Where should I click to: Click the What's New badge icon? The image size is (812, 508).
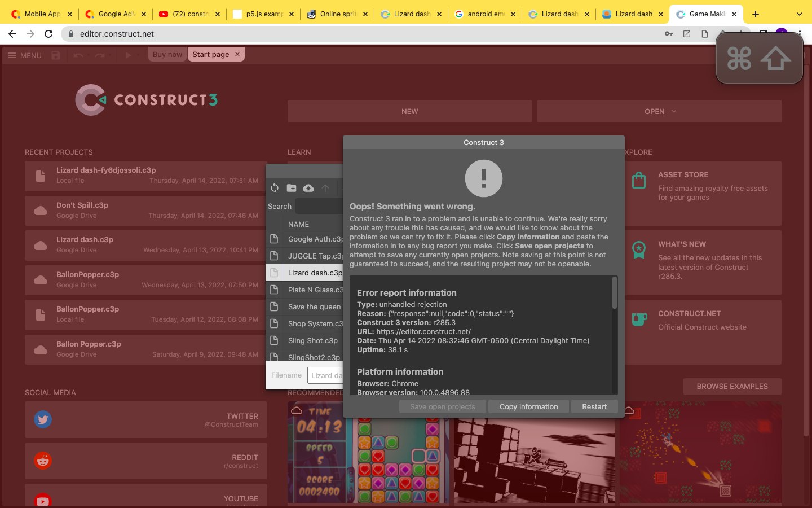click(639, 249)
